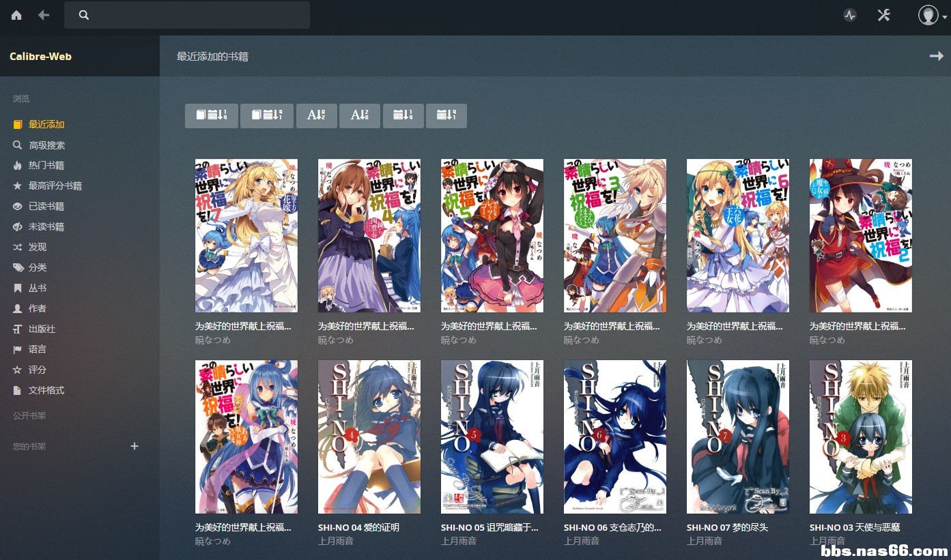Viewport: 951px width, 560px height.
Task: Click the flame icon for 热门书籍
Action: point(18,165)
